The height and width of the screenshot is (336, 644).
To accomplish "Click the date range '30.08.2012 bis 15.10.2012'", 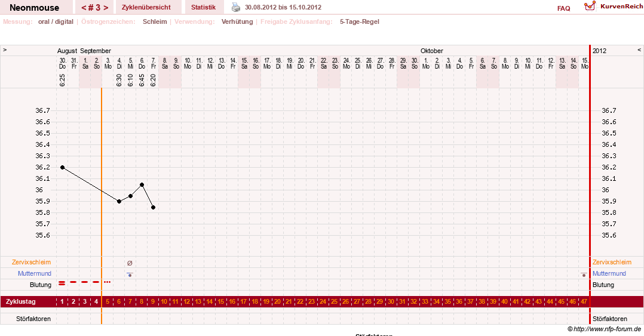I will click(x=283, y=7).
